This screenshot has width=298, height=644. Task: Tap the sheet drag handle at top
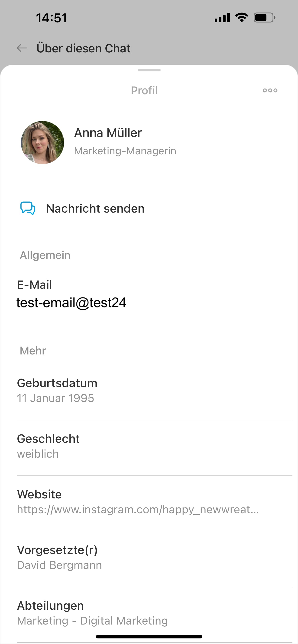[x=149, y=70]
